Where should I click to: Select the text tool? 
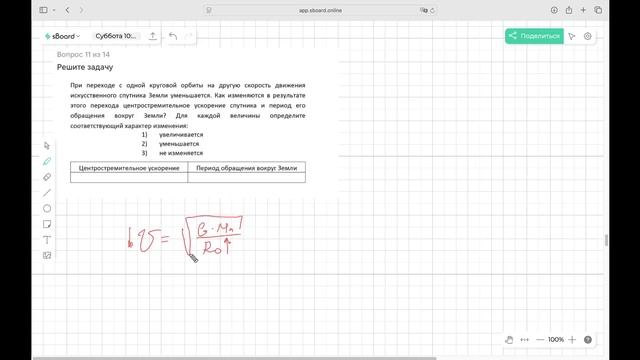pos(47,240)
